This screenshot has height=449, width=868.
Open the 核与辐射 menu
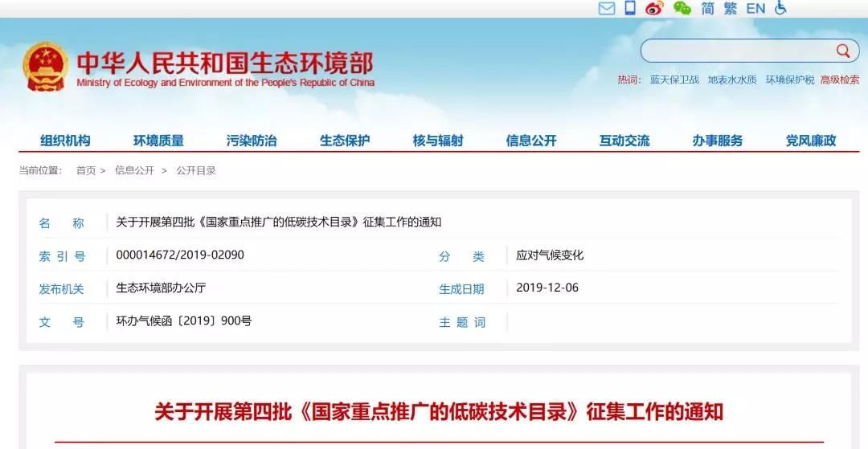click(438, 141)
